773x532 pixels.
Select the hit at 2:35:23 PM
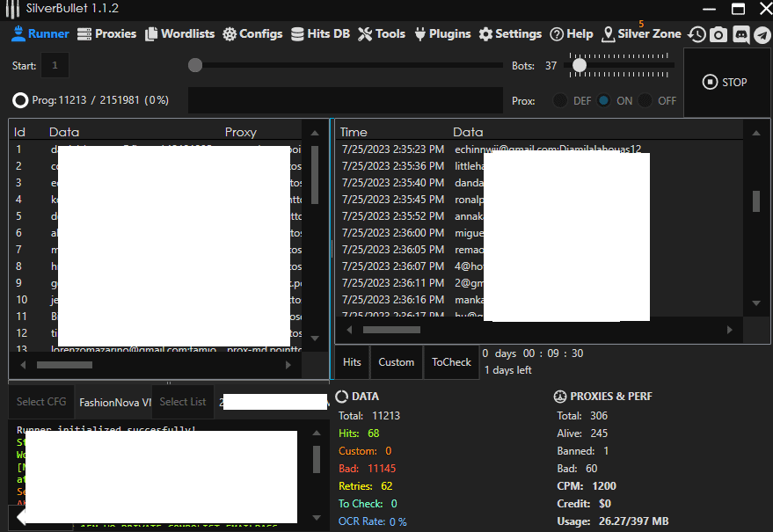(540, 149)
